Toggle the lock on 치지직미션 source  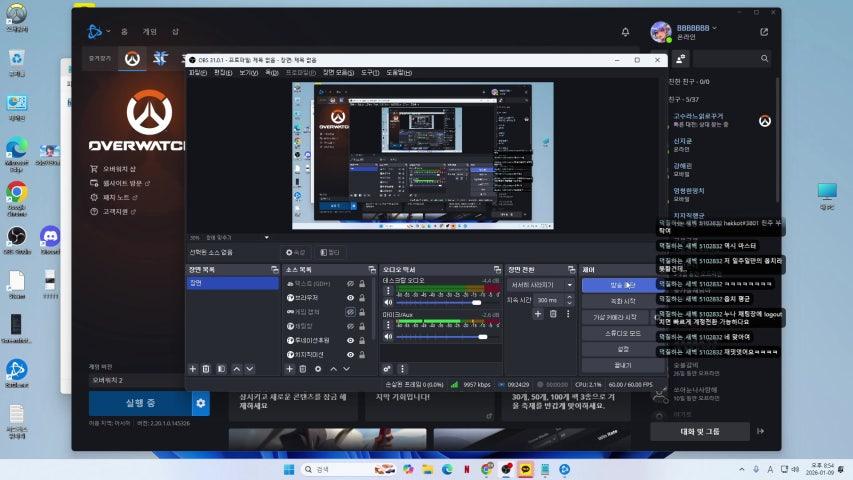pos(364,354)
